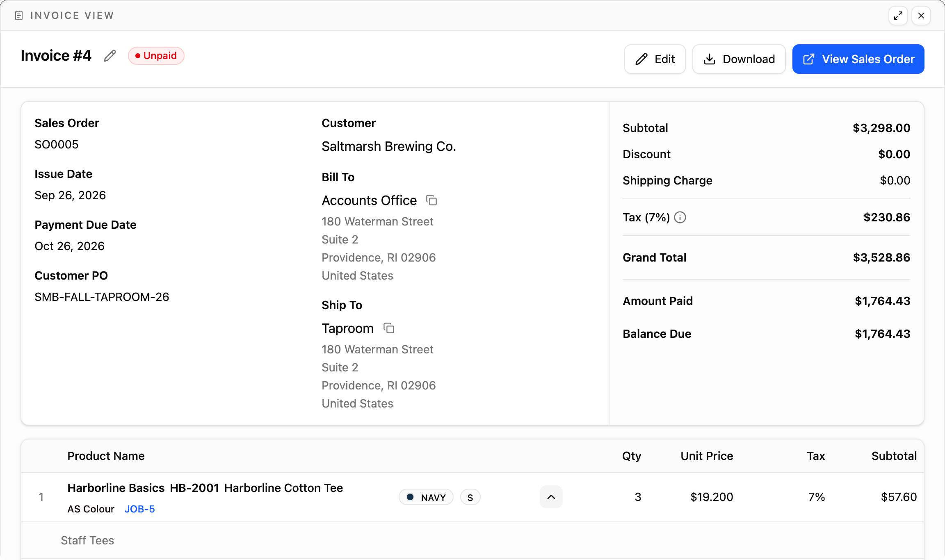Click the Balance Due amount $1,764.43

pos(883,334)
